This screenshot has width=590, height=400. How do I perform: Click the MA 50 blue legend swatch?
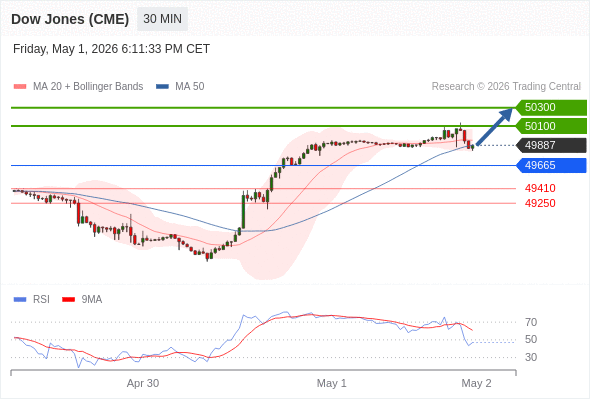pos(162,87)
